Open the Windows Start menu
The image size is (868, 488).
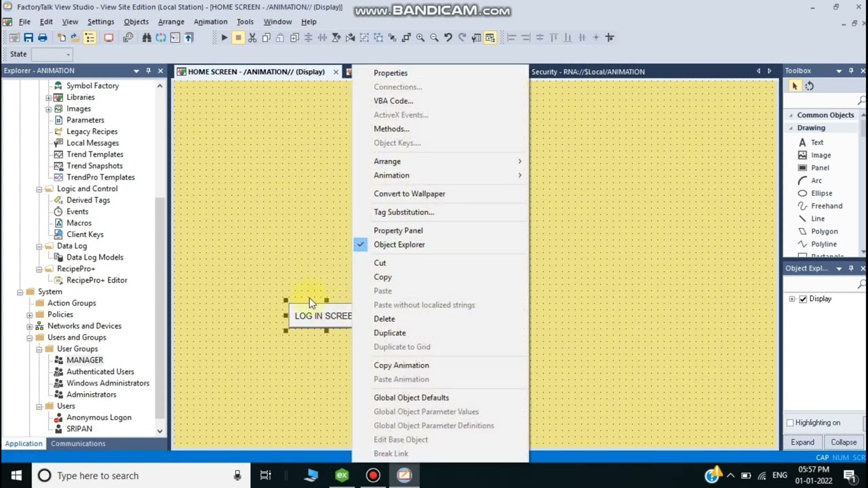(16, 476)
